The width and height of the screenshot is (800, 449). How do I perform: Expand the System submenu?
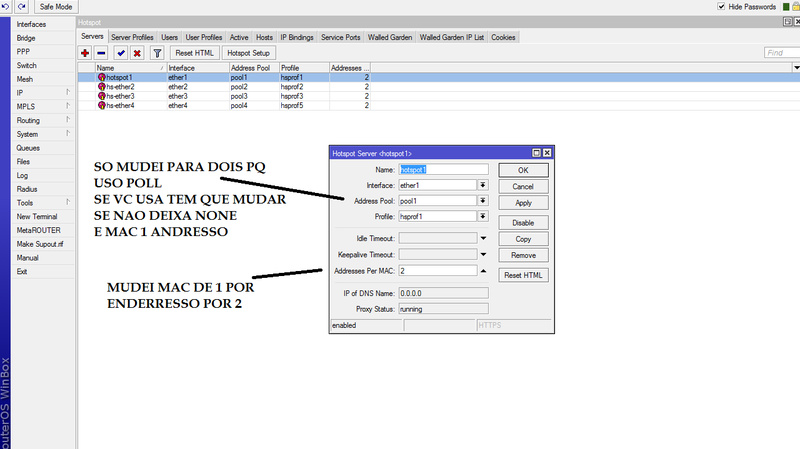[67, 134]
